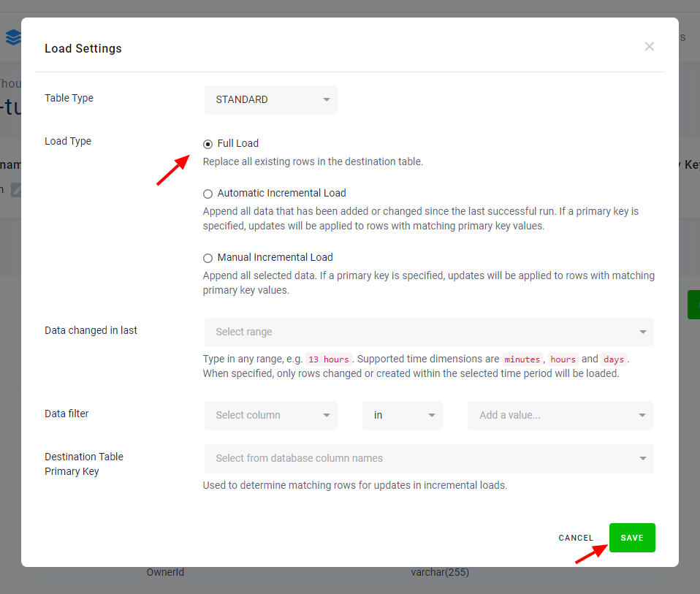Click the Add a value field

[x=560, y=415]
